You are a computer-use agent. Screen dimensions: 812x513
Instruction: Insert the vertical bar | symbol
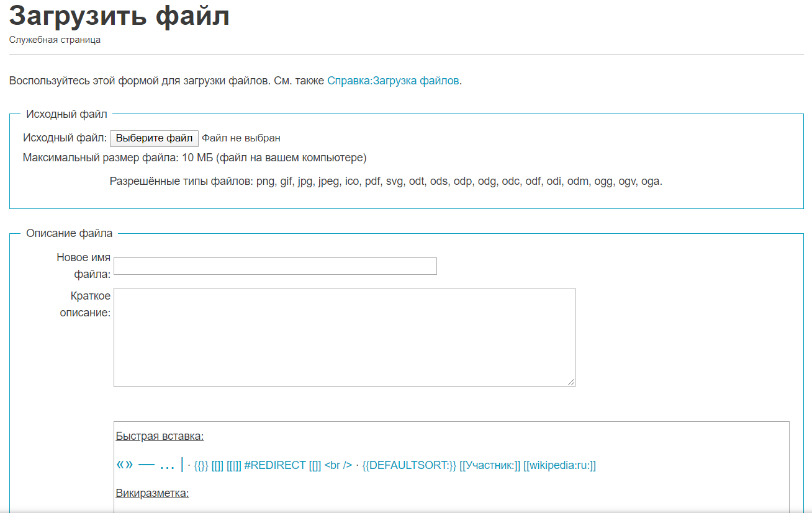point(182,465)
